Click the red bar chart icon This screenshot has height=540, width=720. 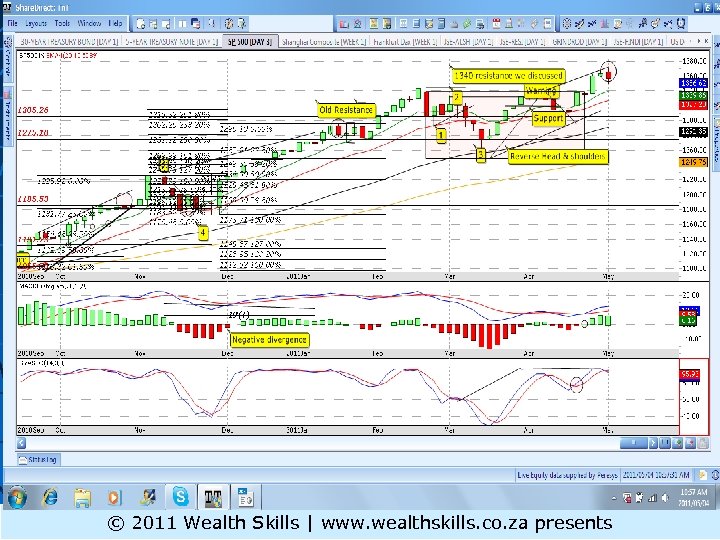[344, 24]
